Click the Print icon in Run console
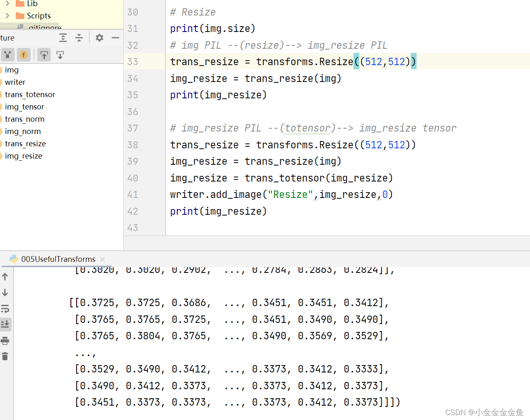The height and width of the screenshot is (420, 530). pos(5,341)
